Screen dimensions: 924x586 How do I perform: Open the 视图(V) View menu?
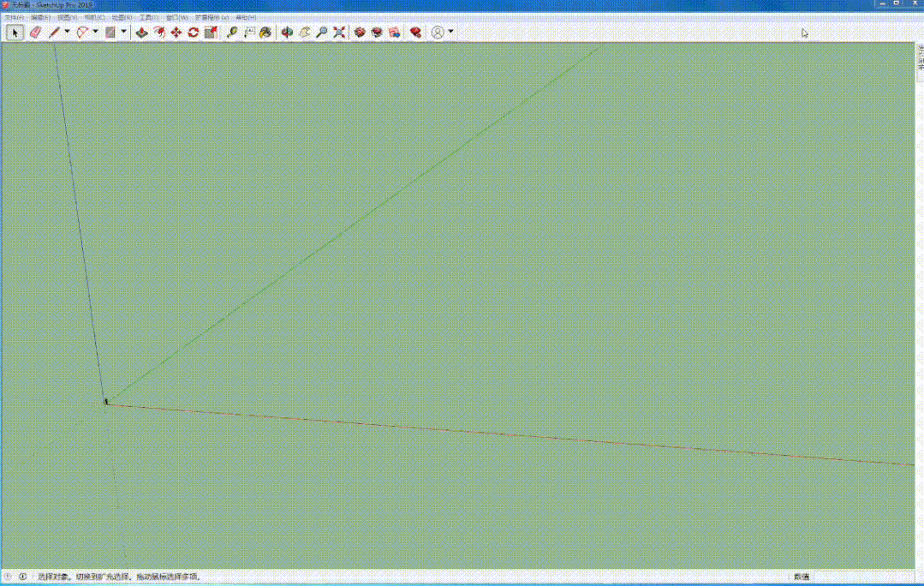(67, 18)
